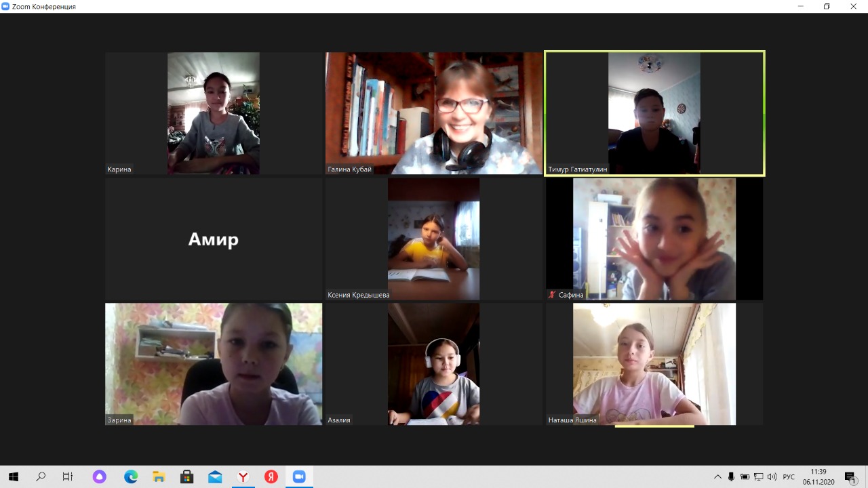Click the red Yandex icon in taskbar

271,476
